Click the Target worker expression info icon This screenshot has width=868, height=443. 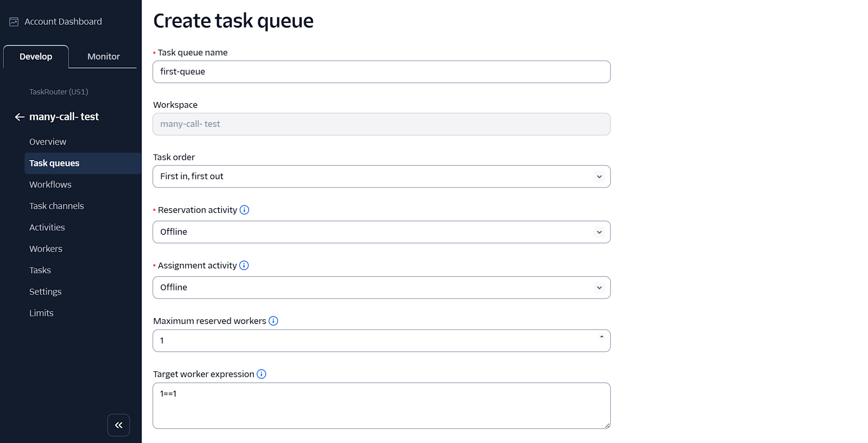261,374
